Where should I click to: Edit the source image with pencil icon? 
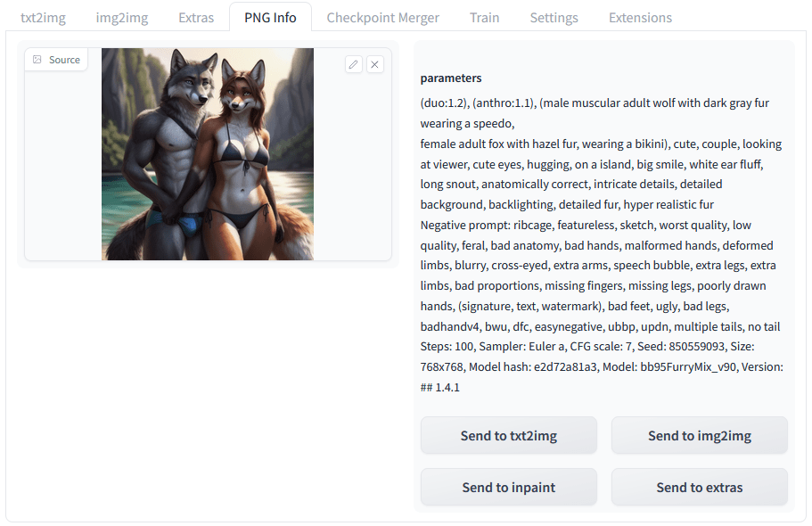[x=354, y=64]
